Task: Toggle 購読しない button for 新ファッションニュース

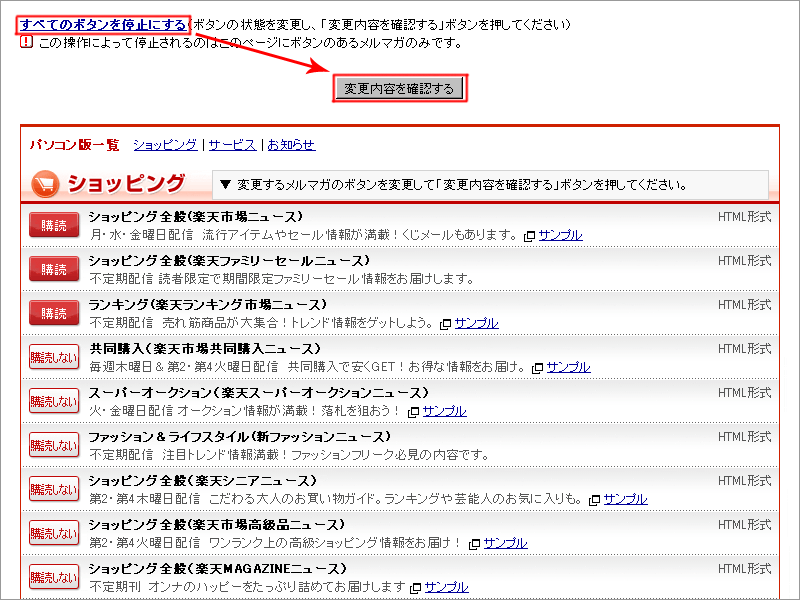Action: (54, 445)
